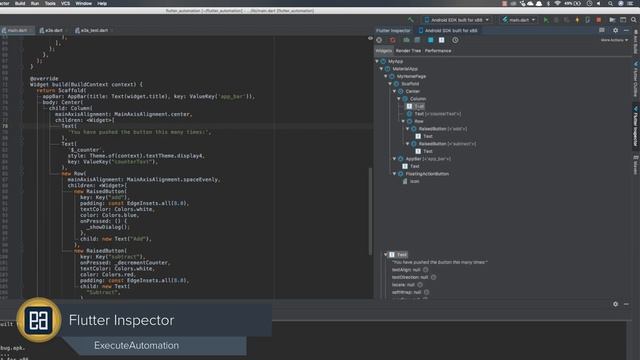Collapse the Row tree node
The width and height of the screenshot is (640, 360).
[x=403, y=121]
